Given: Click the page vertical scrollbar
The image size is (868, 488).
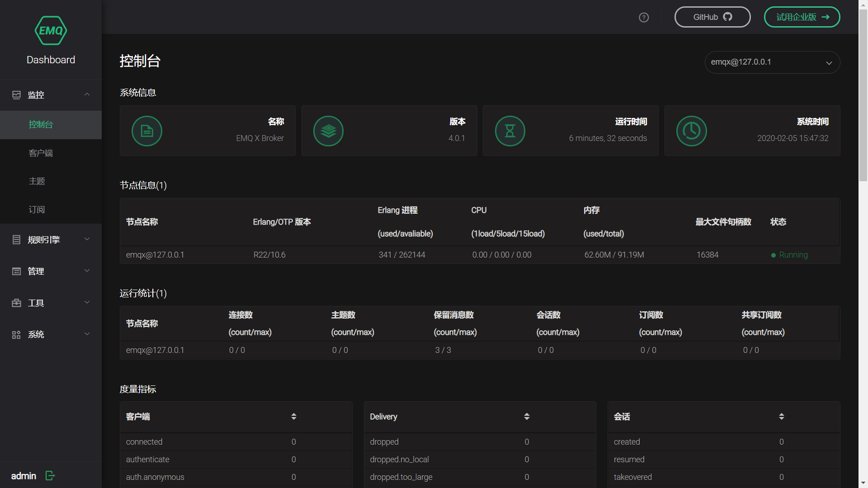Looking at the screenshot, I should coord(863,95).
